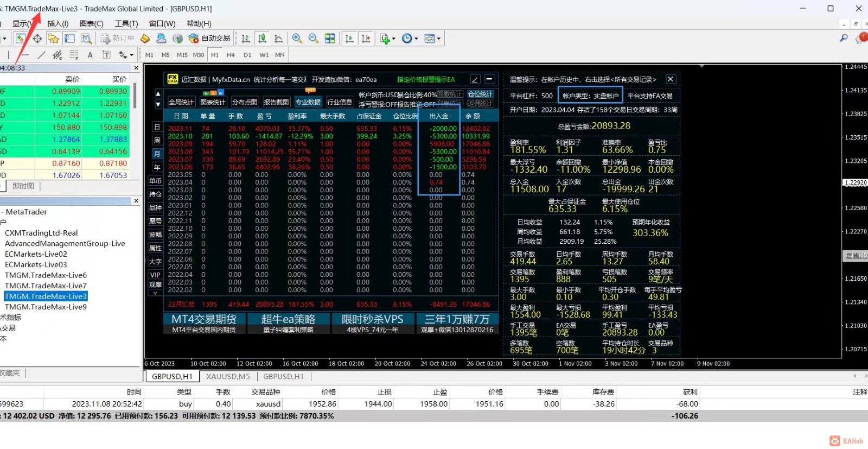Screen dimensions: 868x449
Task: Select the trendline drawing tool
Action: 41,55
